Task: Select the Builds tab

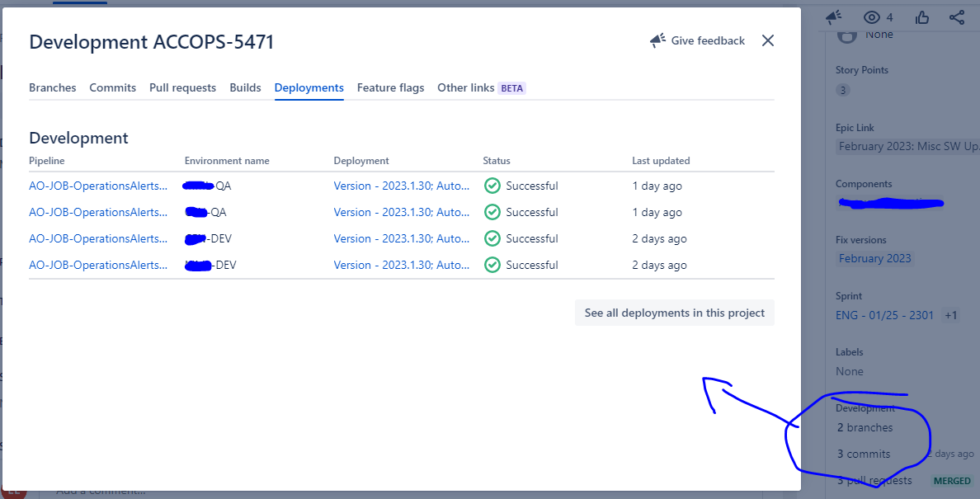Action: point(245,87)
